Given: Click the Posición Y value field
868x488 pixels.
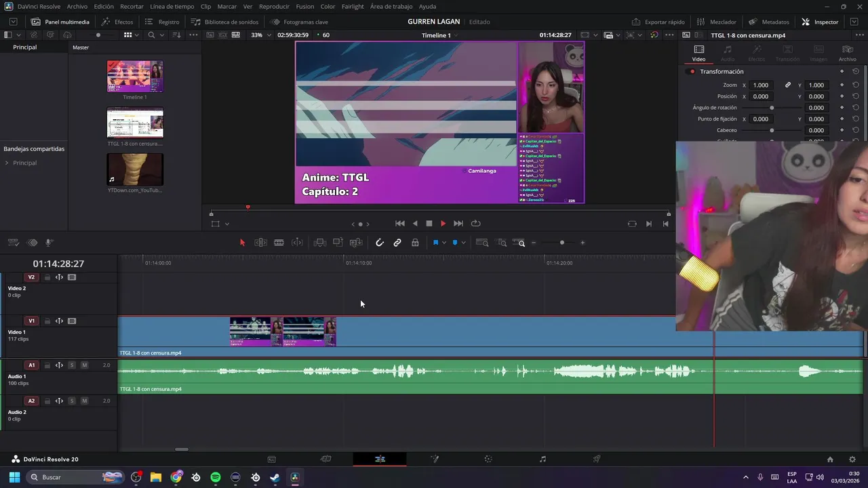Looking at the screenshot, I should (816, 96).
